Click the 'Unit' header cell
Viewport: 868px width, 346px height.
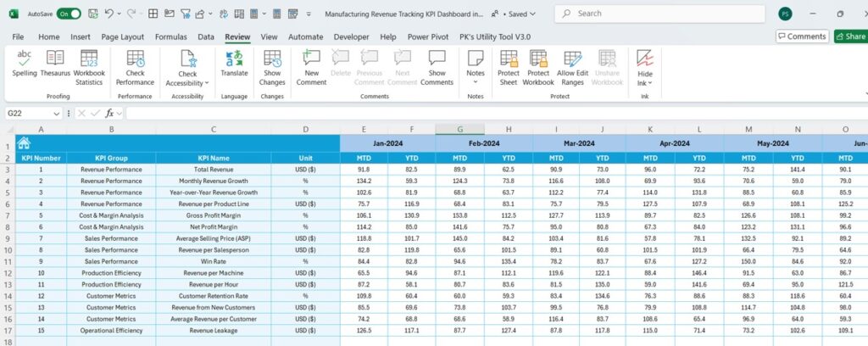click(305, 158)
